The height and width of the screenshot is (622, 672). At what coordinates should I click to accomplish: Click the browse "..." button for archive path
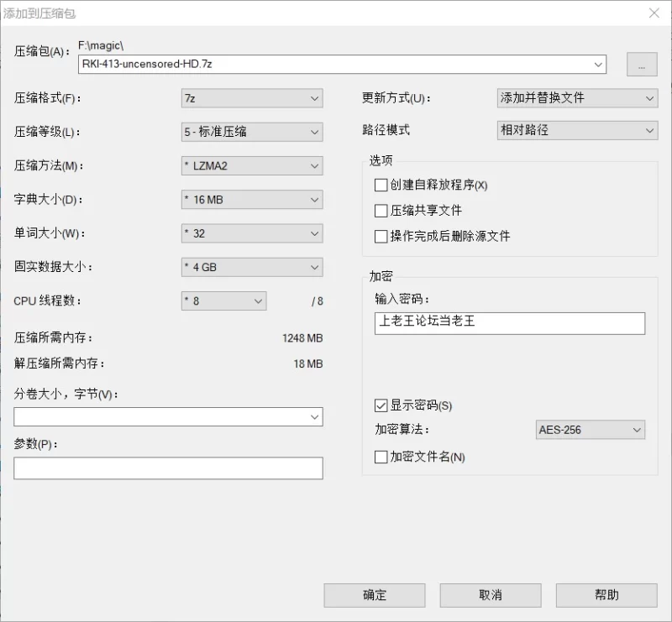tap(642, 65)
